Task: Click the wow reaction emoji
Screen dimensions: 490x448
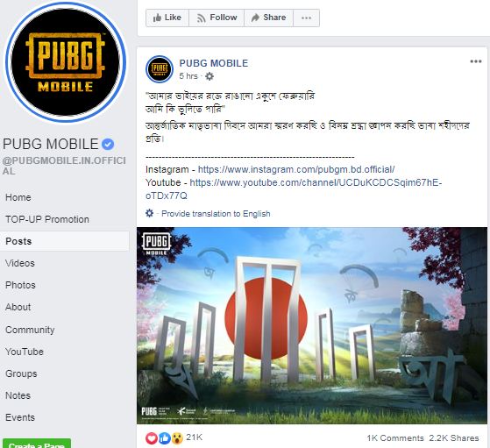Action: pyautogui.click(x=177, y=438)
